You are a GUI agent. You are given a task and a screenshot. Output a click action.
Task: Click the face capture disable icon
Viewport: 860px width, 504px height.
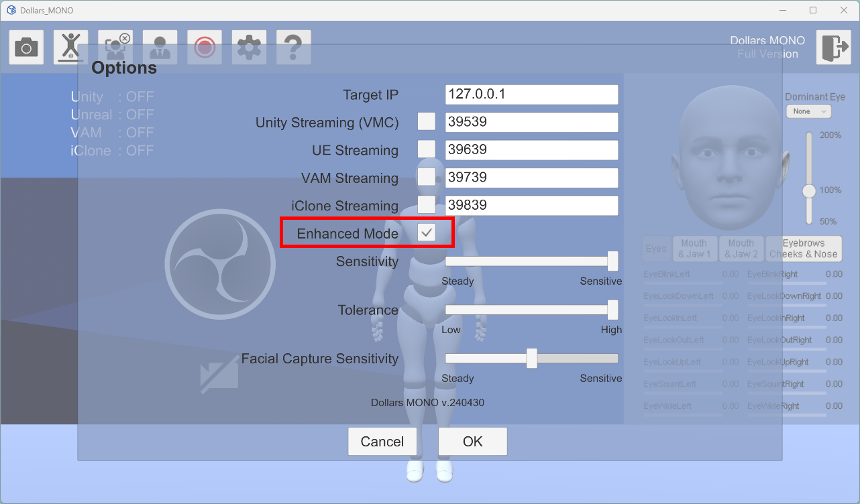115,48
